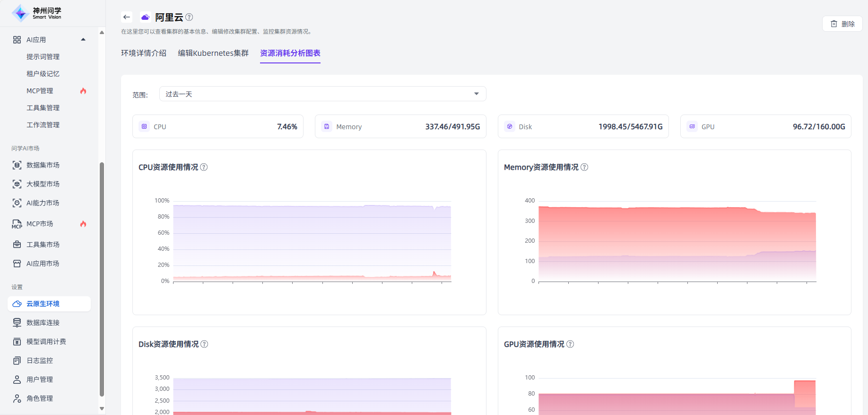This screenshot has width=868, height=415.
Task: Switch to 编辑Kubernetes集群 tab
Action: tap(213, 53)
